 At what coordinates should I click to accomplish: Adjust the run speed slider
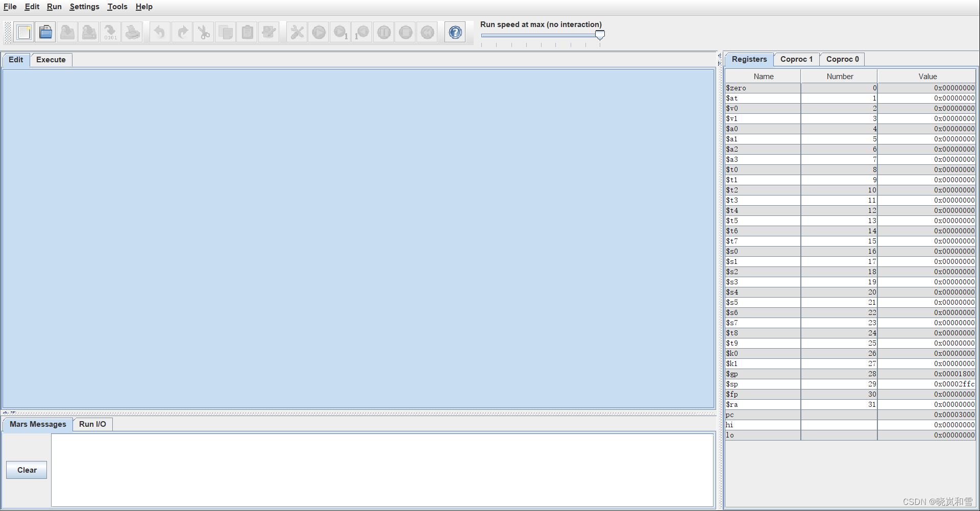click(600, 35)
